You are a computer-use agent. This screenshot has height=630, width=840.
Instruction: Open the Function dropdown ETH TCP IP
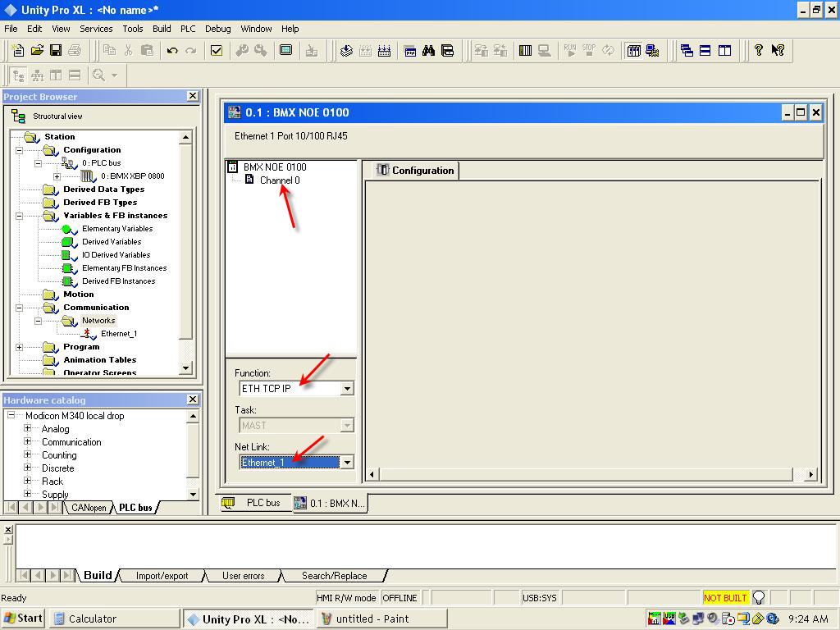(x=347, y=388)
